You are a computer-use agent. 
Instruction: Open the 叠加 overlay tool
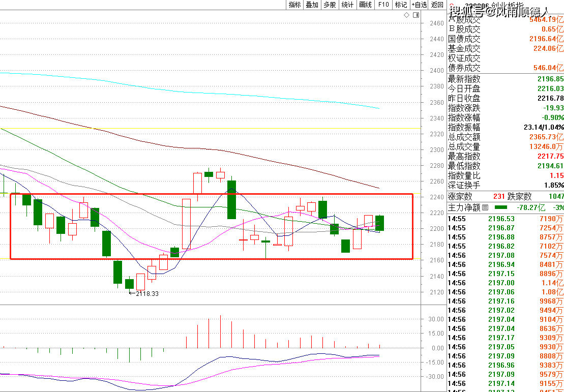(312, 5)
